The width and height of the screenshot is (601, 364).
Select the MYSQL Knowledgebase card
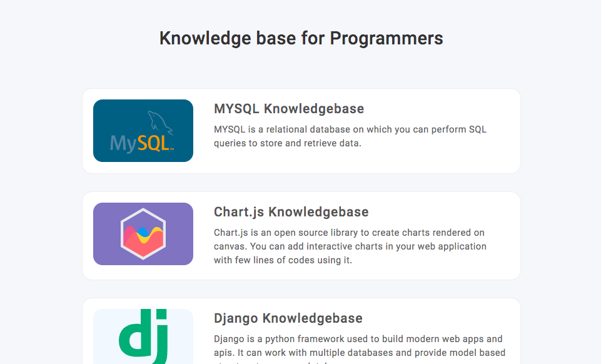[301, 130]
